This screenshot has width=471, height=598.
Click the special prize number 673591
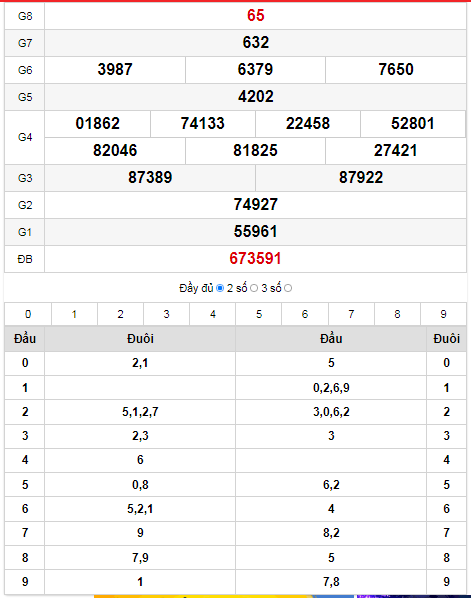pos(255,259)
